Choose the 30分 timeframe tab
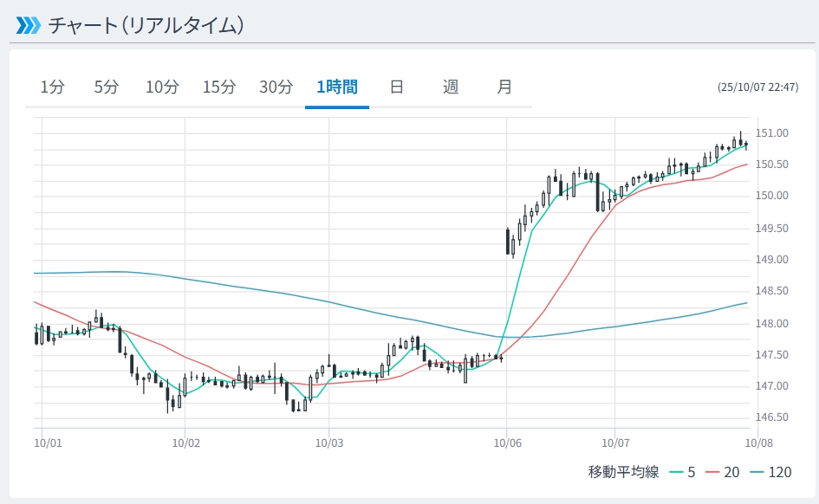Screen dimensions: 819x504 point(276,87)
